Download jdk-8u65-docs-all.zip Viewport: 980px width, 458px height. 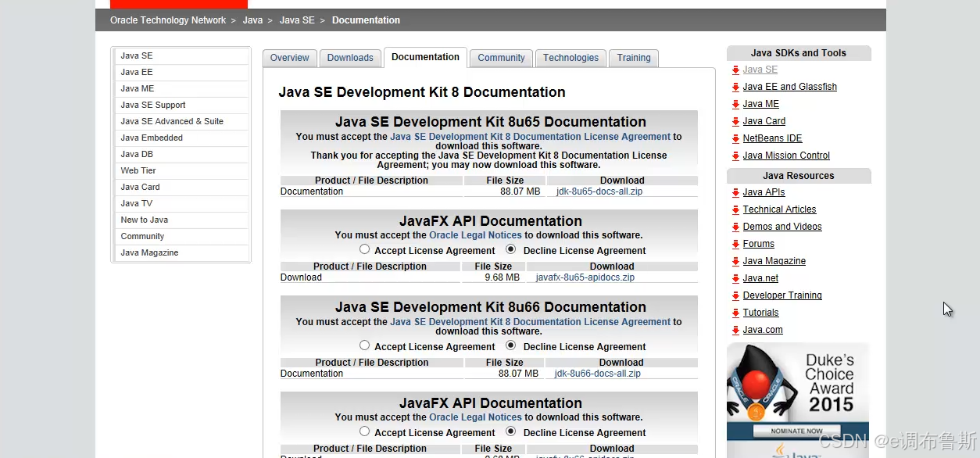[x=599, y=191]
